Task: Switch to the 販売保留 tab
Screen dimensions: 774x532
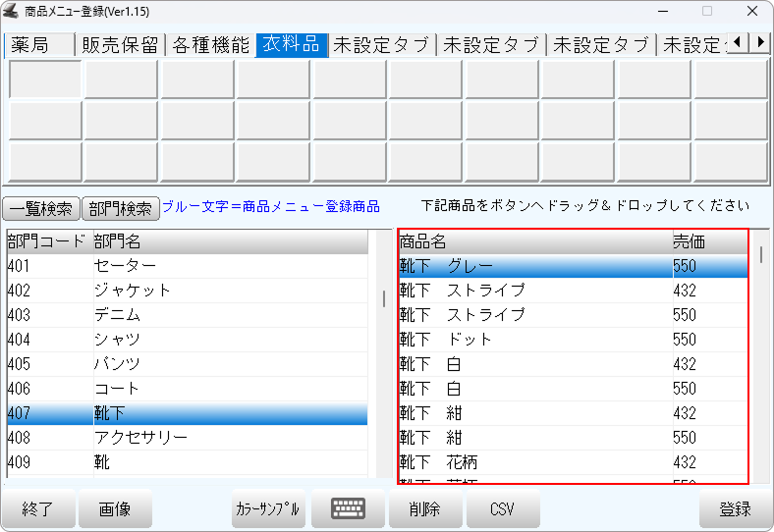Action: pyautogui.click(x=122, y=45)
